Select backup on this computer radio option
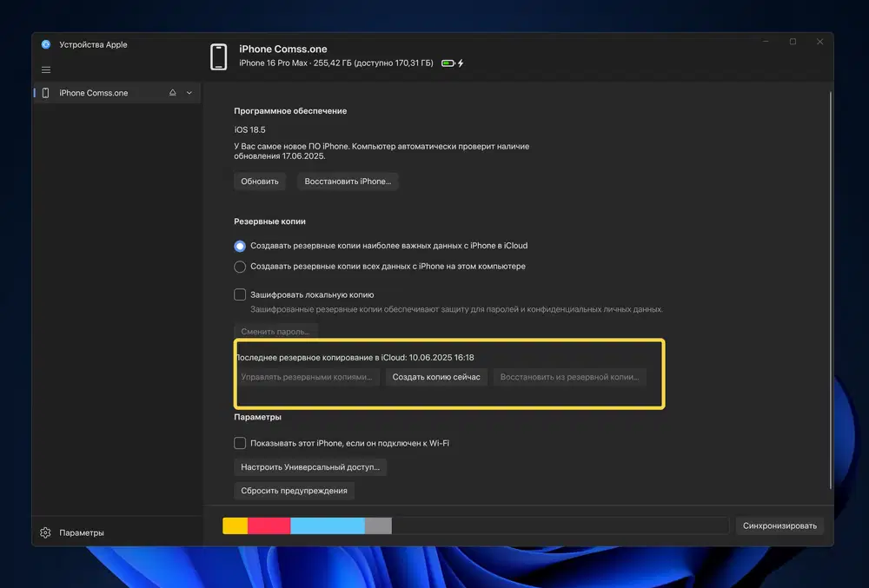The width and height of the screenshot is (869, 588). point(240,267)
